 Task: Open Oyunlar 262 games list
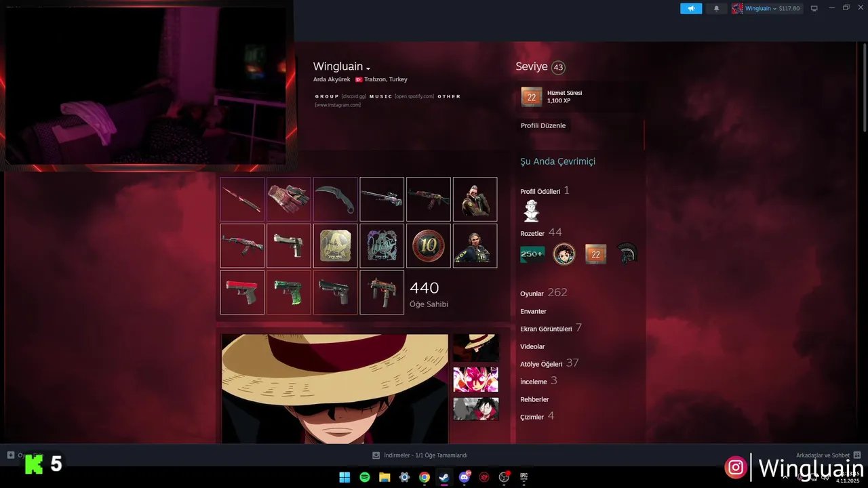(543, 293)
